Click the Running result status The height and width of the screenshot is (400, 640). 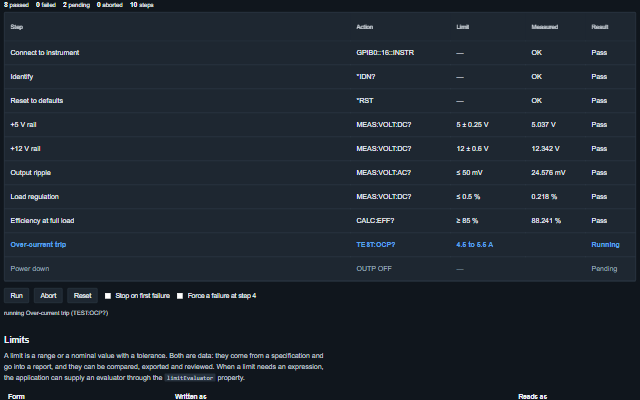(x=605, y=244)
